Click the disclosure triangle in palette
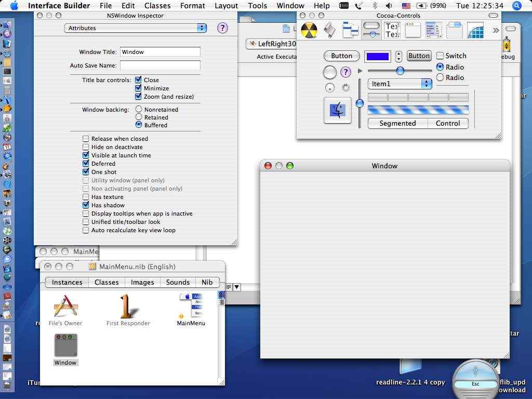 point(361,71)
